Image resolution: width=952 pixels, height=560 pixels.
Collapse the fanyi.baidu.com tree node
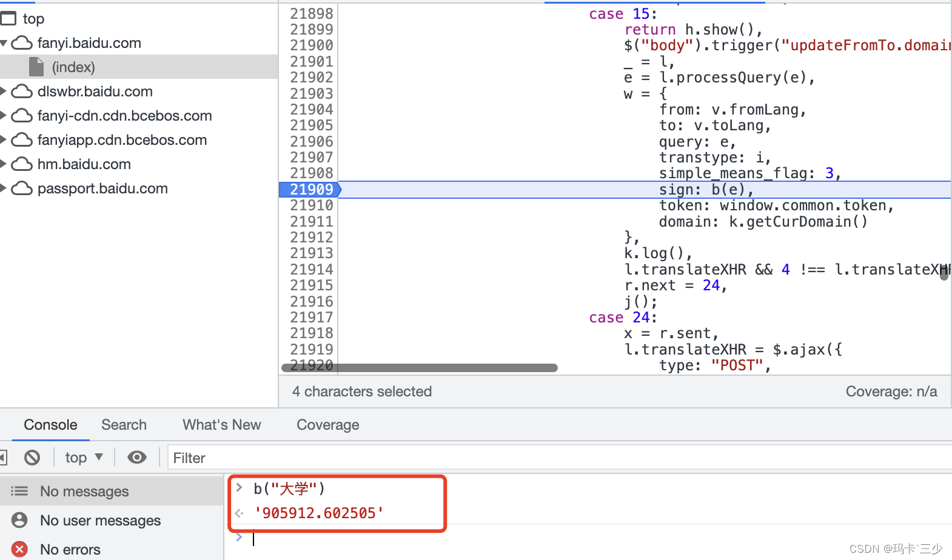[4, 43]
